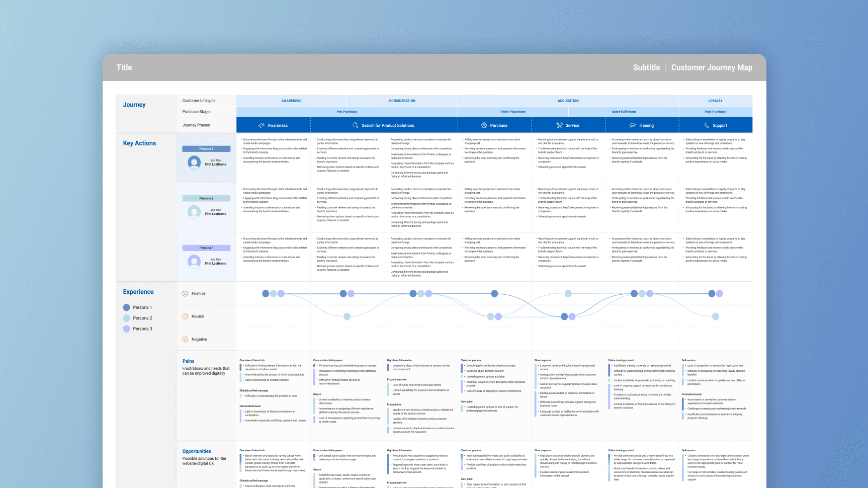Select the Search for Product Solutions phase

coord(384,125)
